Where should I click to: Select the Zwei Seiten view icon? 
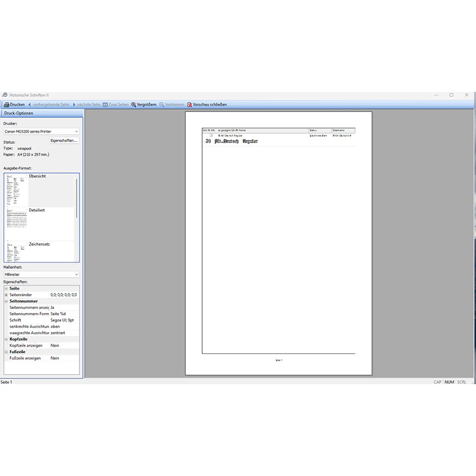pos(105,104)
